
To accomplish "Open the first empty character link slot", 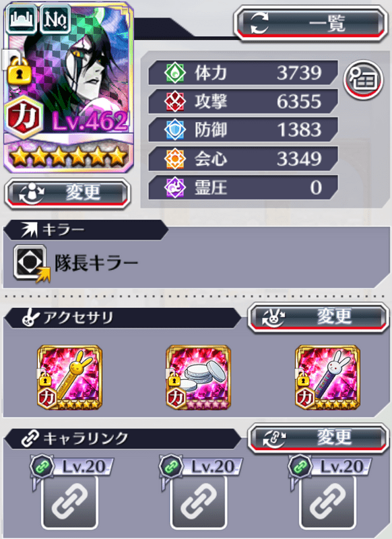I will pos(70,502).
